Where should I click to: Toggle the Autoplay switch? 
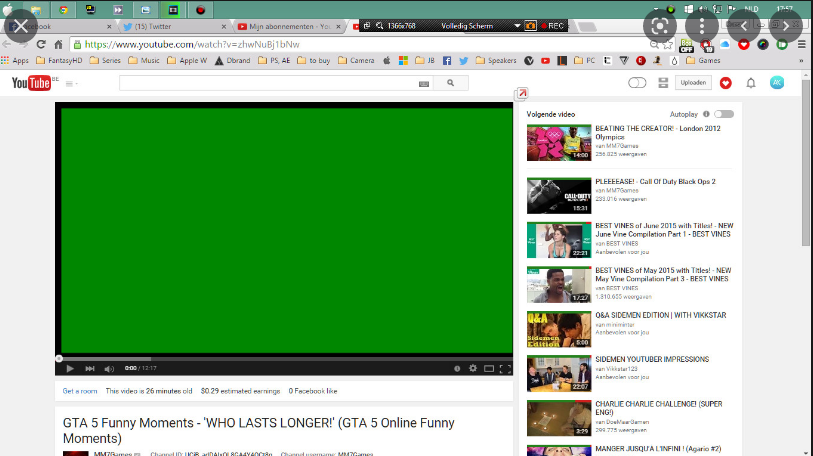click(724, 114)
